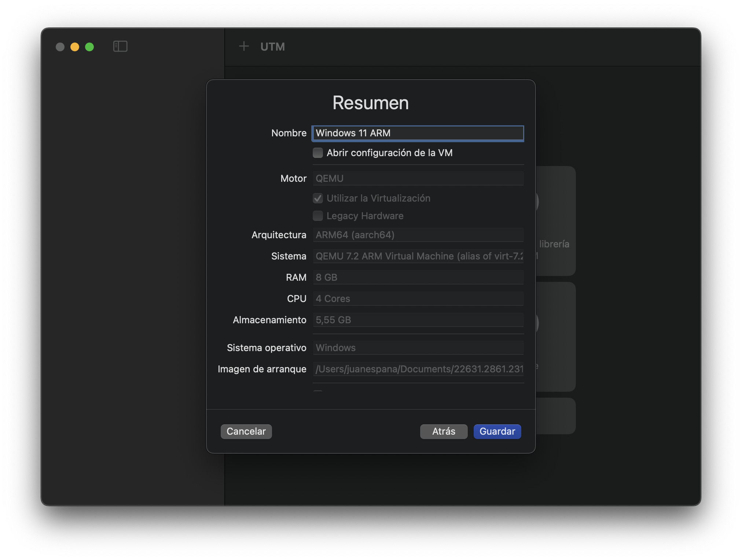This screenshot has height=560, width=742.
Task: Click the Imagen de arranque path field
Action: (418, 369)
